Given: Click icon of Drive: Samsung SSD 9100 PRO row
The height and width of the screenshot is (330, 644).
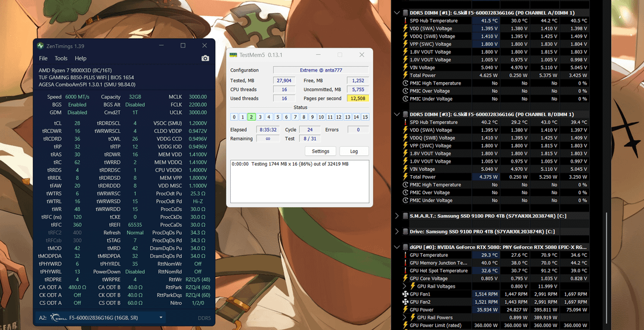Looking at the screenshot, I should pos(405,232).
